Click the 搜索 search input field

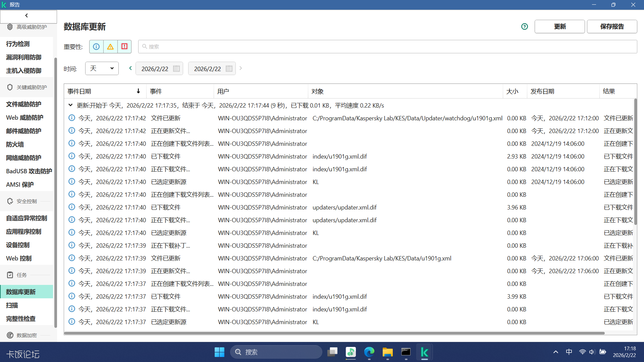[387, 47]
